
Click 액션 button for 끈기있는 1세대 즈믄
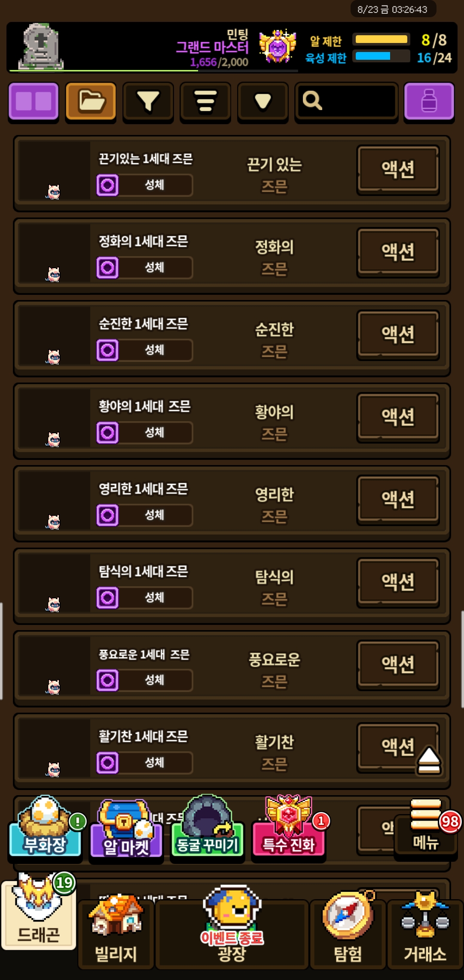398,170
